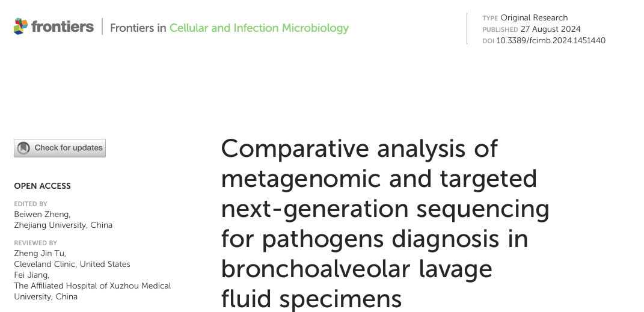The height and width of the screenshot is (312, 644).
Task: Click the OPEN ACCESS label
Action: click(x=42, y=186)
